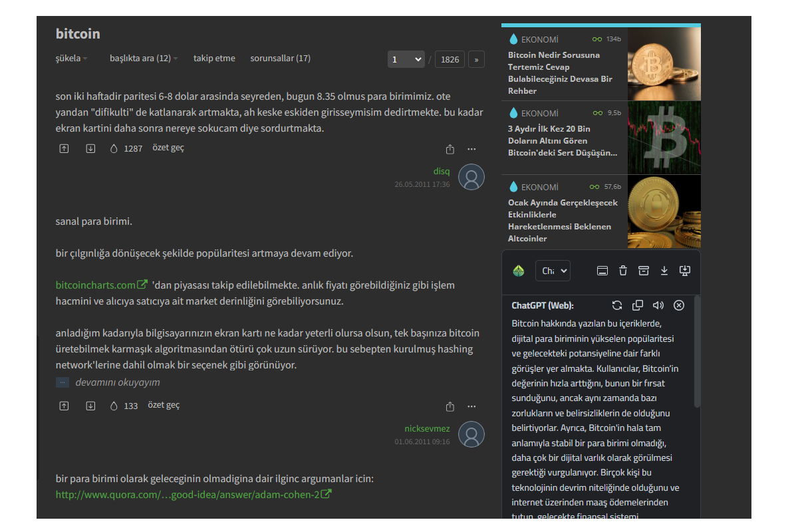This screenshot has height=532, width=798.
Task: Click the archive box icon in ChatGPT panel
Action: coord(643,271)
